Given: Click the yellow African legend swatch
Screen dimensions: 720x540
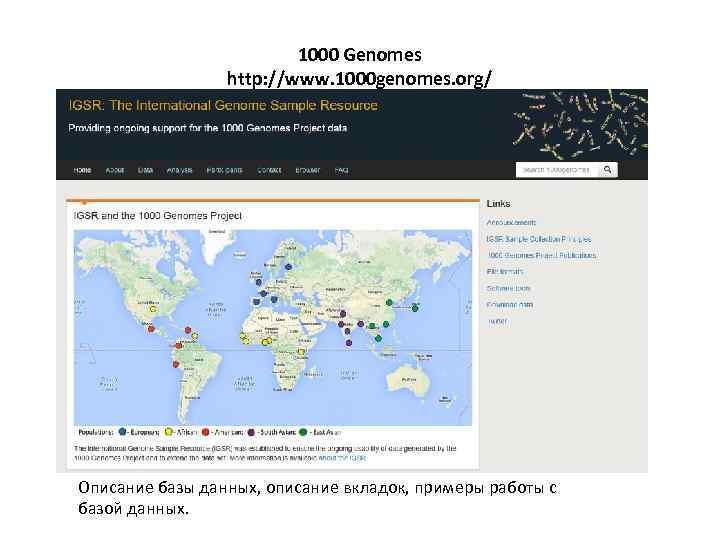Looking at the screenshot, I should 169,432.
